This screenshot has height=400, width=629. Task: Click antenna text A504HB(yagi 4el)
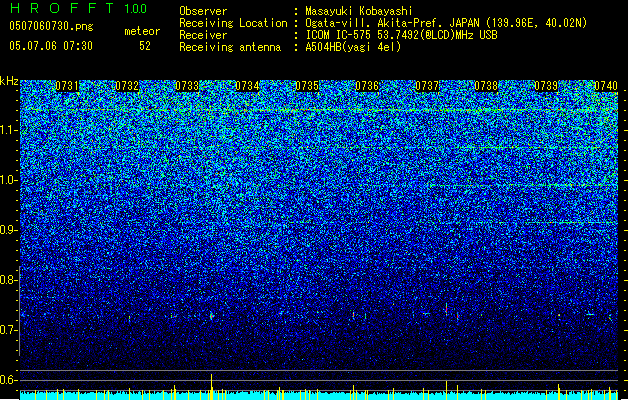pos(353,47)
